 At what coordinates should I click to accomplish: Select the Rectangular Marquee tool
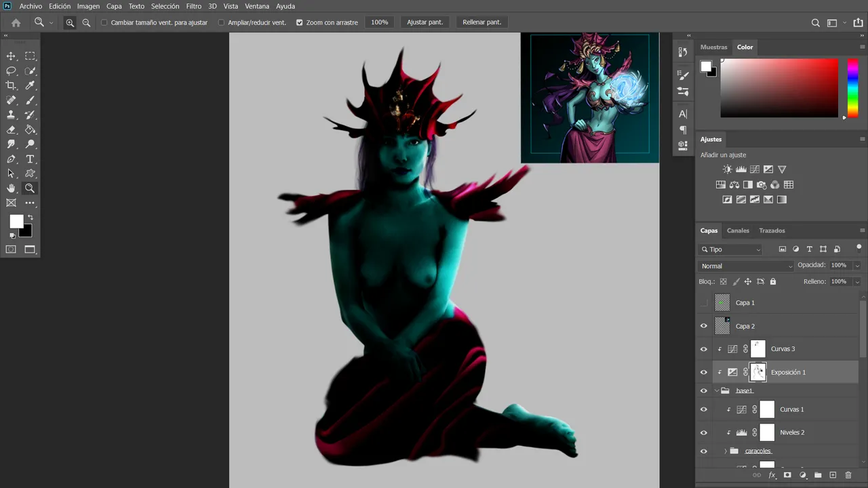(30, 56)
